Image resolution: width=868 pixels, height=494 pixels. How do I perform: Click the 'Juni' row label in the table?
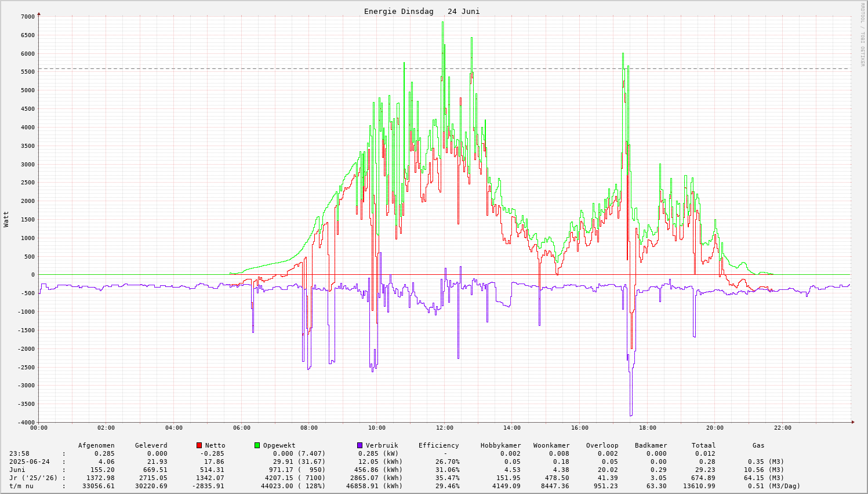click(17, 470)
